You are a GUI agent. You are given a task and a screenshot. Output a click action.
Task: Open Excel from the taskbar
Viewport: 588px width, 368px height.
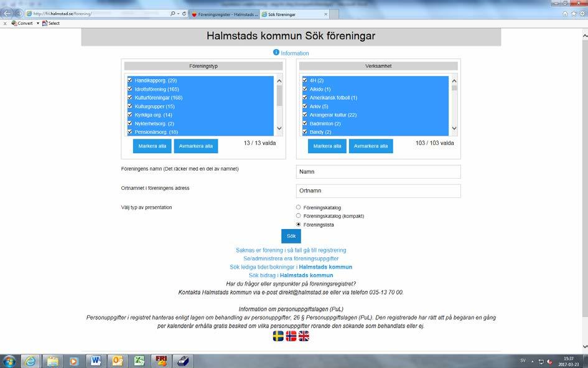139,361
